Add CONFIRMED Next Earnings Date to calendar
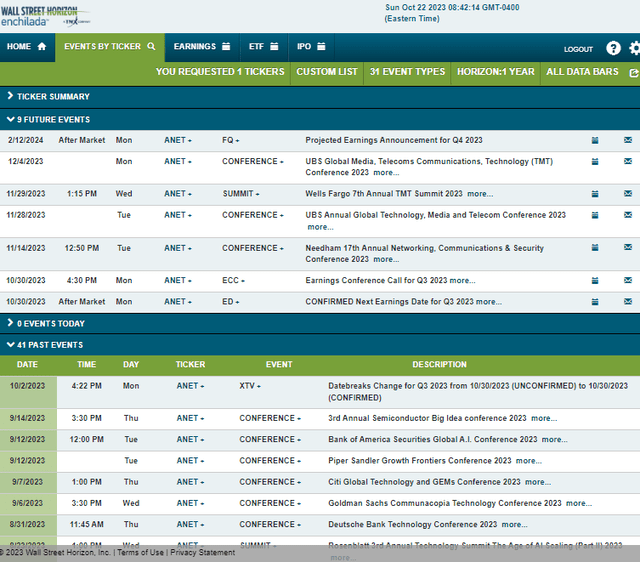This screenshot has height=562, width=640. click(x=595, y=302)
